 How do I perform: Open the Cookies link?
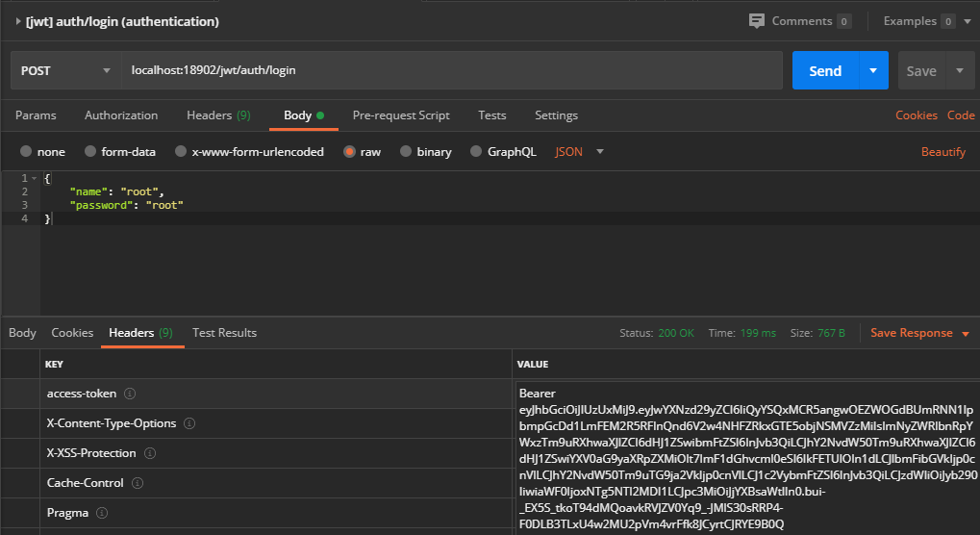pyautogui.click(x=917, y=115)
